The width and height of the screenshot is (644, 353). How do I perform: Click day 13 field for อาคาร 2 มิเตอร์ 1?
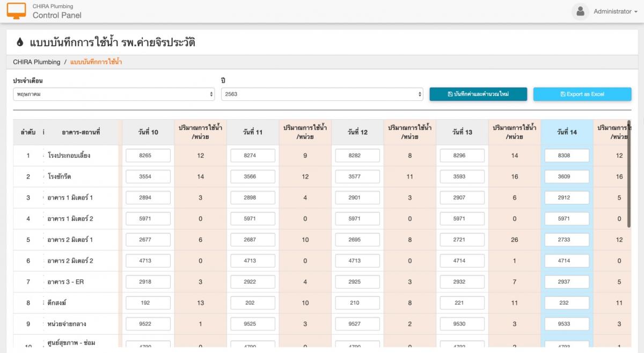[462, 240]
